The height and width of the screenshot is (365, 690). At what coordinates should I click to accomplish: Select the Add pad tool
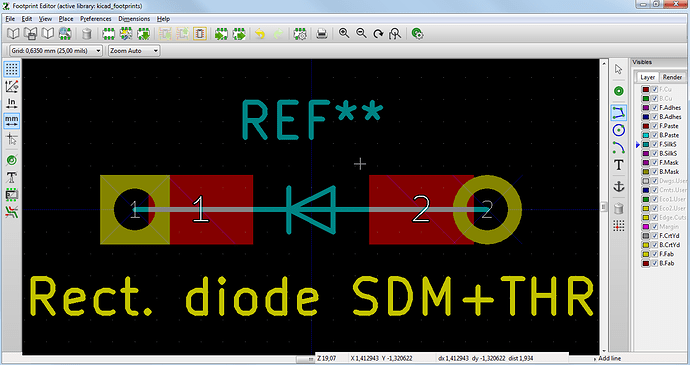point(619,91)
